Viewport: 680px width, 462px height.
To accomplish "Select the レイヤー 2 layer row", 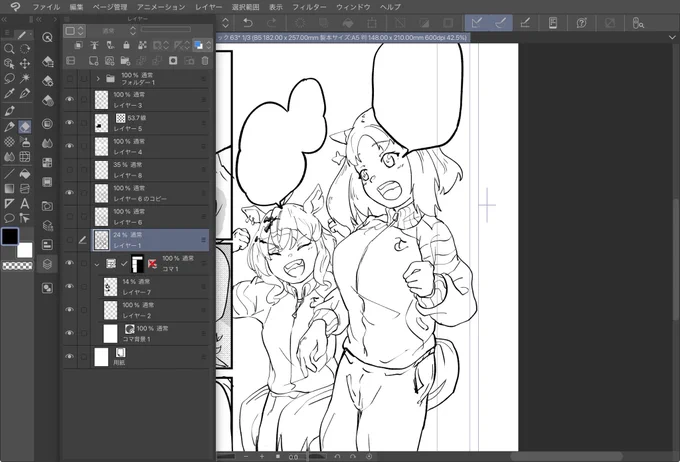I will 154,310.
